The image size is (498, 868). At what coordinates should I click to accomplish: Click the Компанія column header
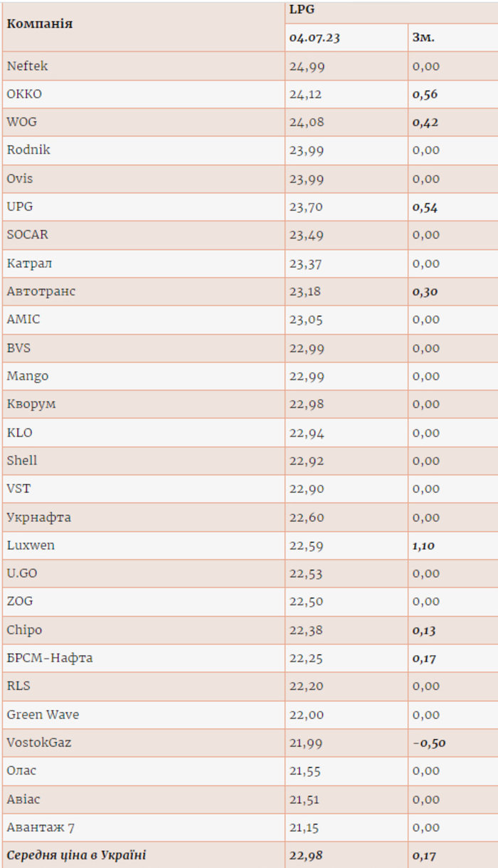tap(40, 24)
